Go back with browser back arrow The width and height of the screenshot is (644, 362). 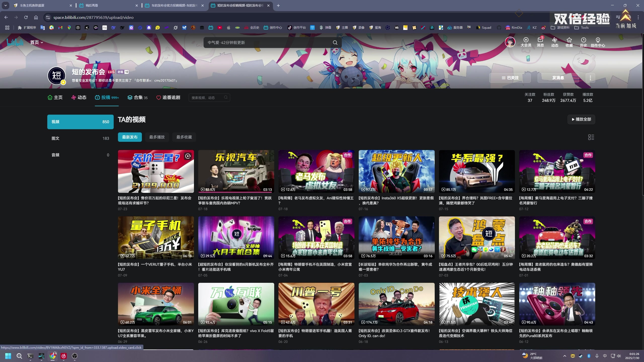[6, 17]
